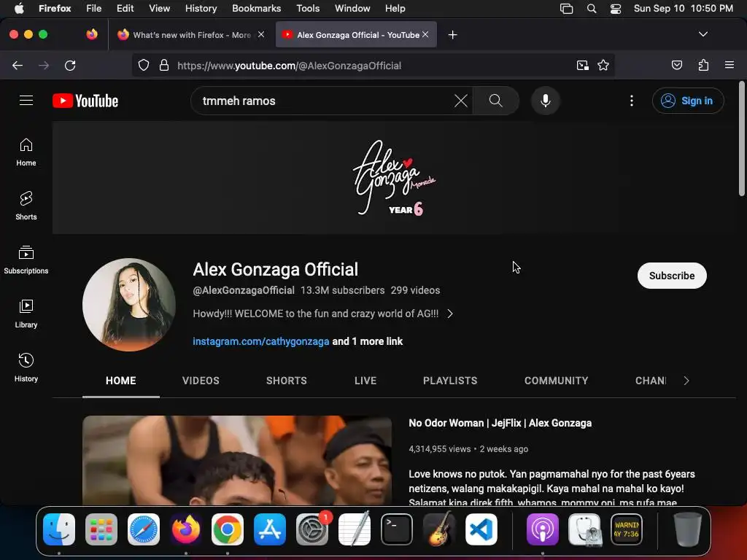The width and height of the screenshot is (747, 560).
Task: Click the Alex Gonzaga profile picture
Action: click(x=128, y=305)
